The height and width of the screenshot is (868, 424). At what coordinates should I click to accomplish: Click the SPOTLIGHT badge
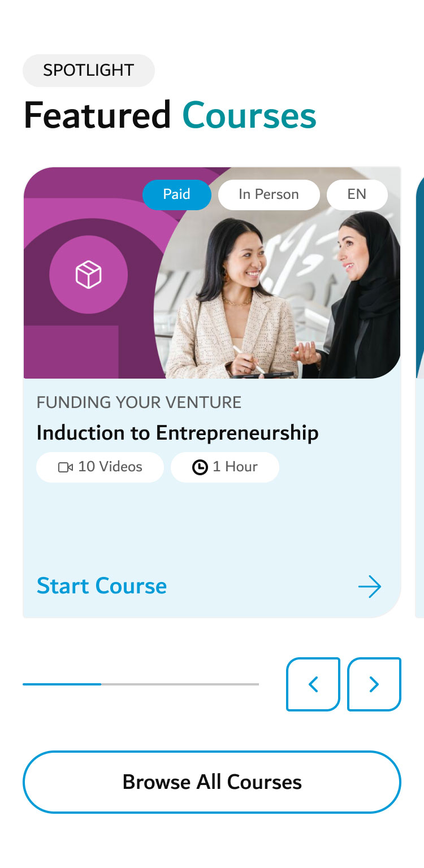[x=89, y=71]
